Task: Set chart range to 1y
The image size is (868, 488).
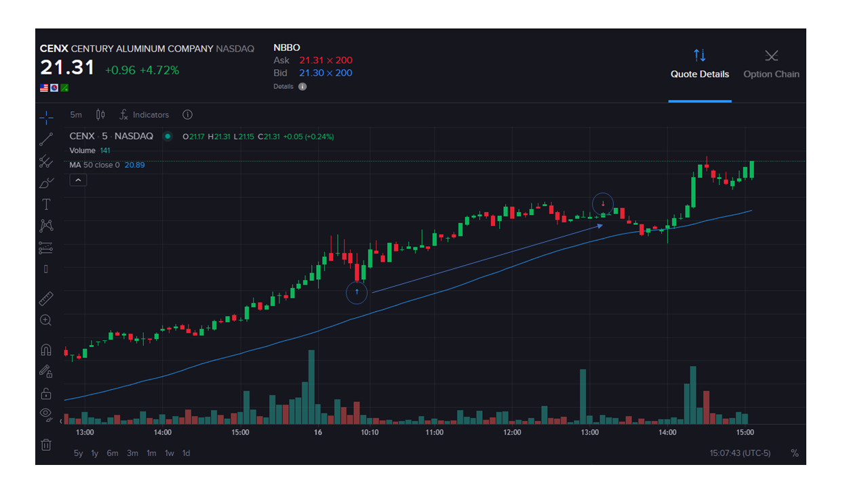Action: point(95,453)
